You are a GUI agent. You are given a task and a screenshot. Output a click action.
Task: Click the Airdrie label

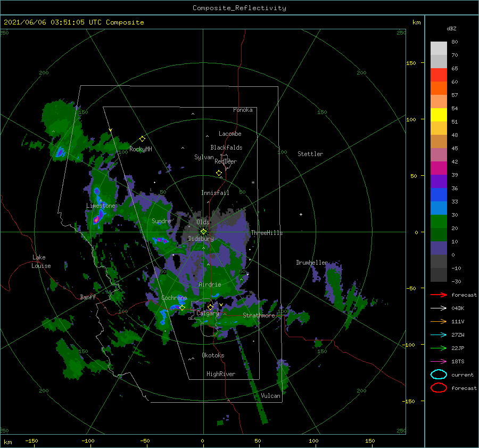pos(210,284)
